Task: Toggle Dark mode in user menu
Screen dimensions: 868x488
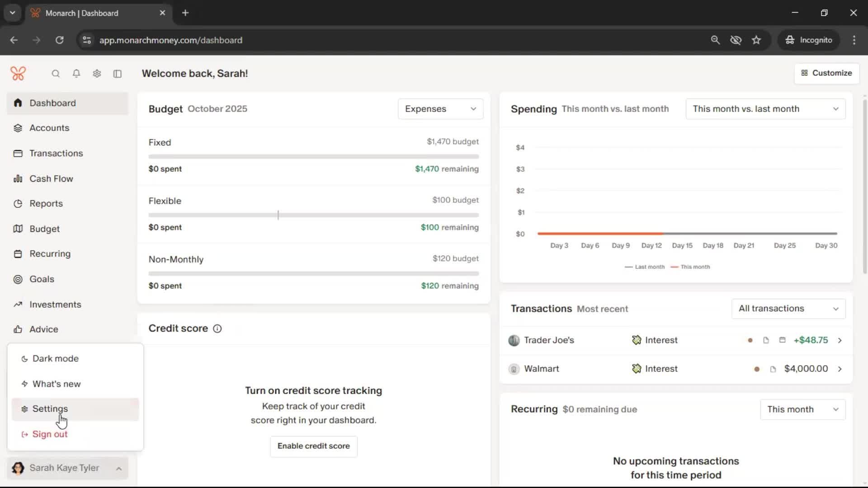Action: (55, 359)
